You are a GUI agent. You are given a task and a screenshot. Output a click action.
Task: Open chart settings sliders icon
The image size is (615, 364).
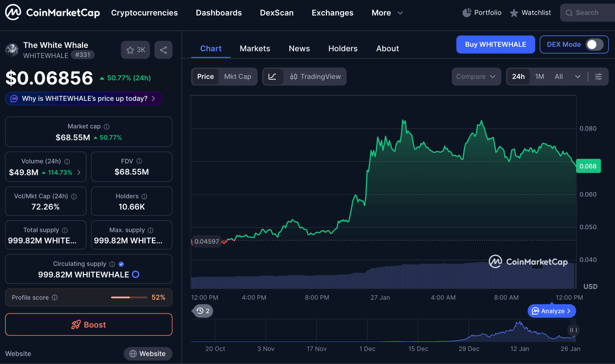[x=598, y=77]
